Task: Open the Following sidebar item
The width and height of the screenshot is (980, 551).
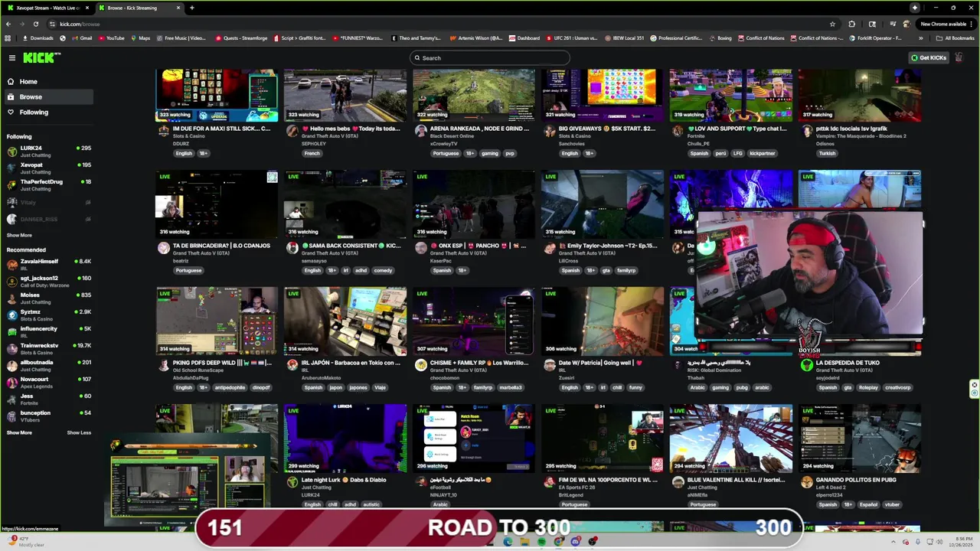Action: tap(49, 112)
